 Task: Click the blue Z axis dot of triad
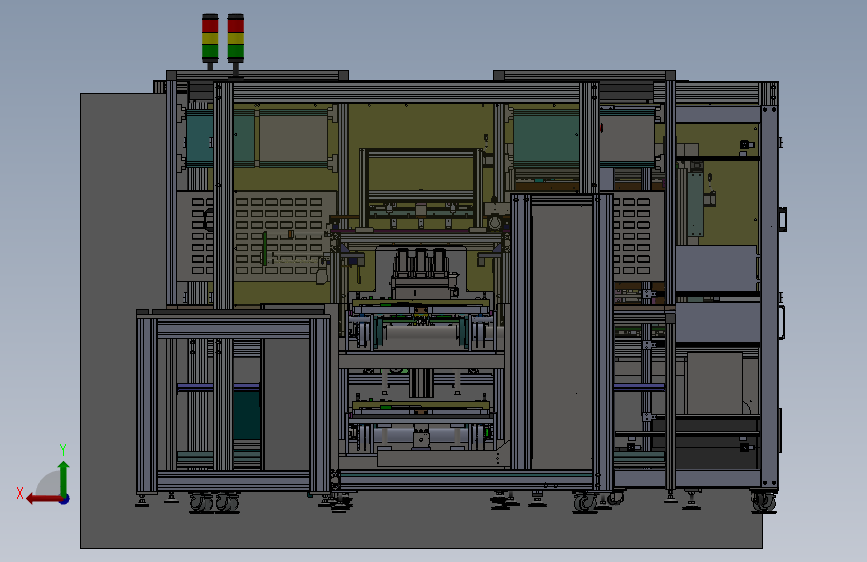[65, 499]
